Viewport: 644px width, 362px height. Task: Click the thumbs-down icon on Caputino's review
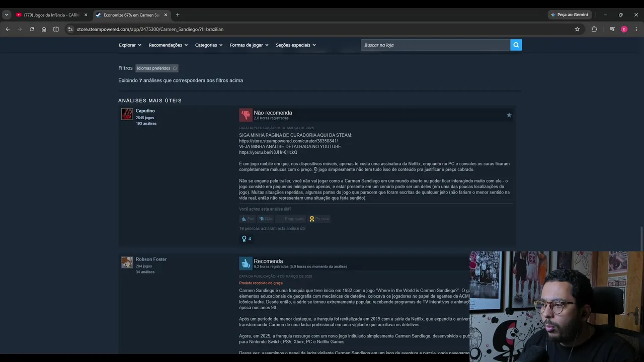click(x=246, y=115)
